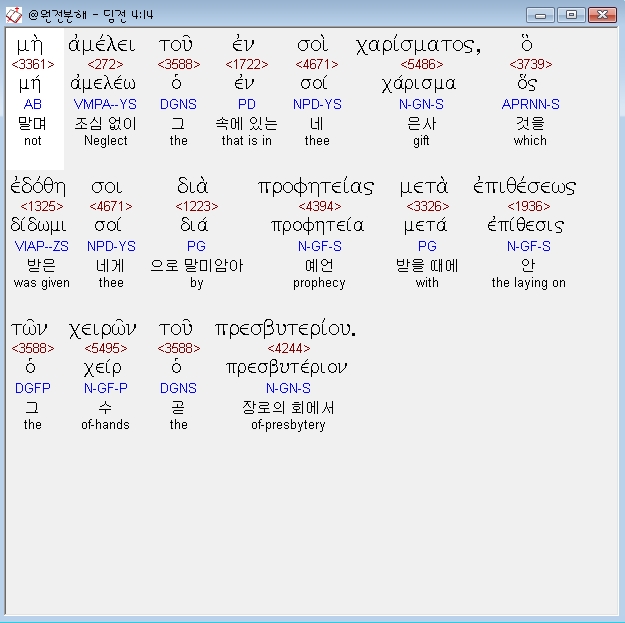Click the parsing code DGFP
Viewport: 625px width, 623px height.
click(x=33, y=388)
